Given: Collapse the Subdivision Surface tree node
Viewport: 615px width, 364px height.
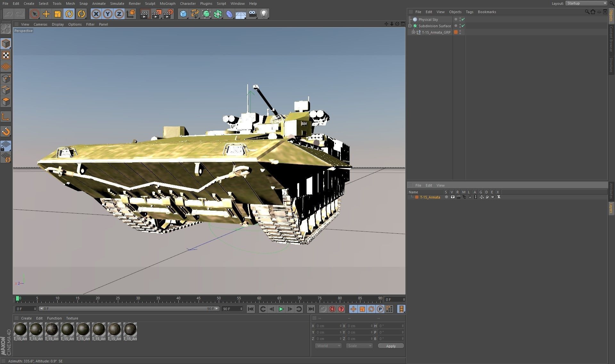Looking at the screenshot, I should (x=410, y=26).
